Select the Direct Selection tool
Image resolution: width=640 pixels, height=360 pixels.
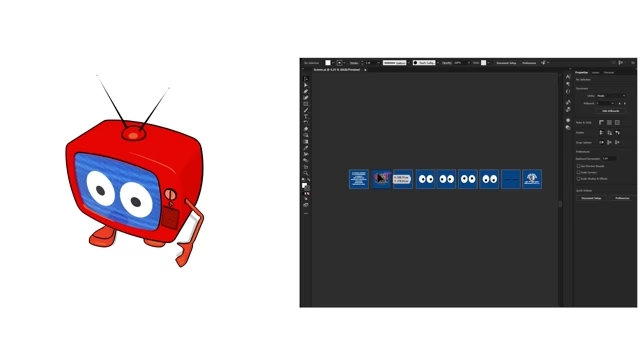coord(306,85)
